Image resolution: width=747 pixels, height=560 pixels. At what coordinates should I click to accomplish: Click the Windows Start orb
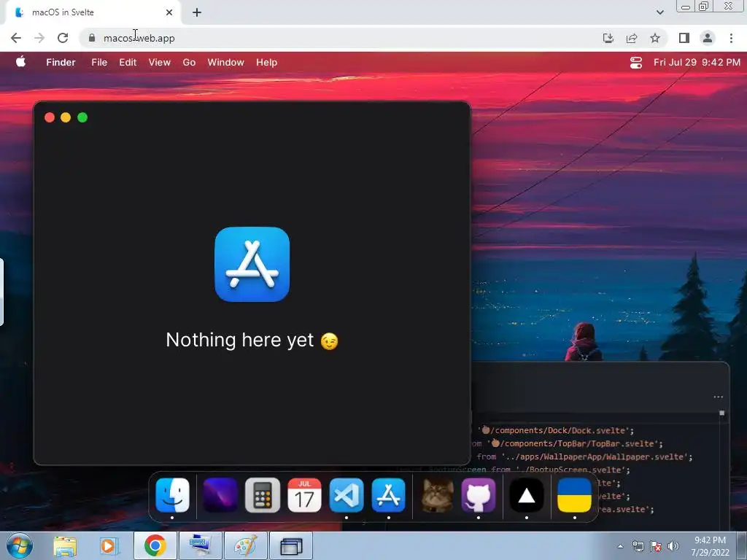20,545
